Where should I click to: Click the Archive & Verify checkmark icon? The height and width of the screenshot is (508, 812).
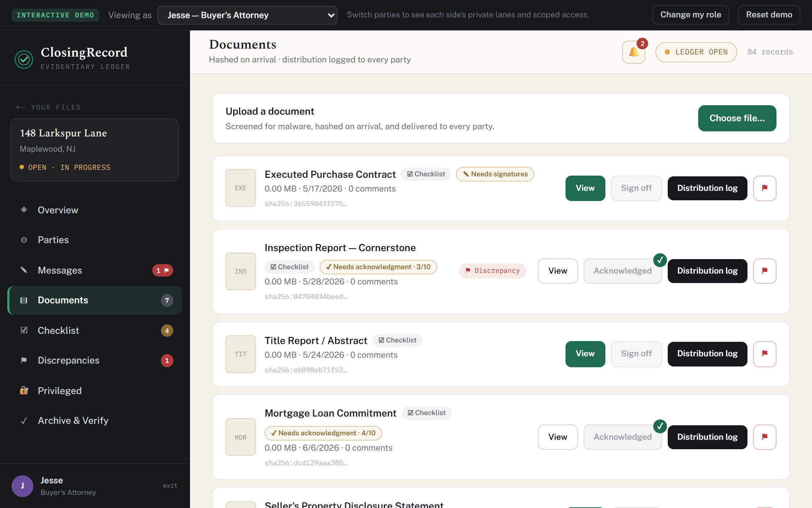pos(24,421)
